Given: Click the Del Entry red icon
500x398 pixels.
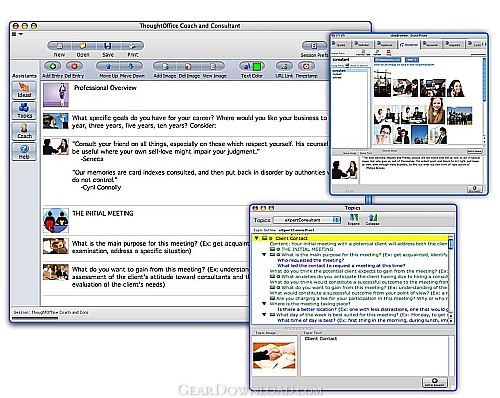Looking at the screenshot, I should click(x=74, y=66).
